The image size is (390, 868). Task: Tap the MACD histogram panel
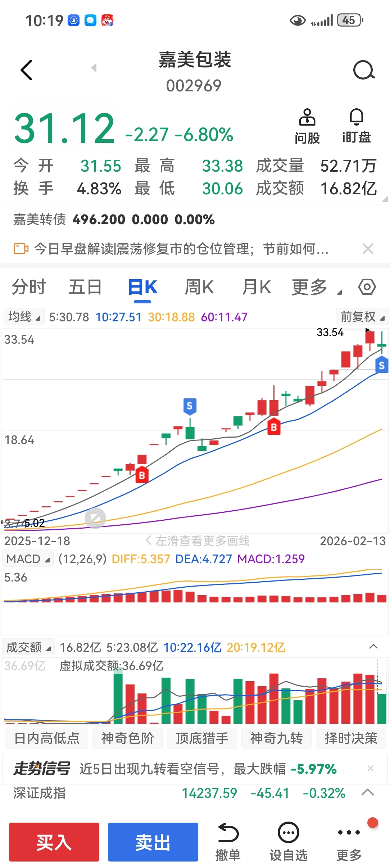[195, 602]
